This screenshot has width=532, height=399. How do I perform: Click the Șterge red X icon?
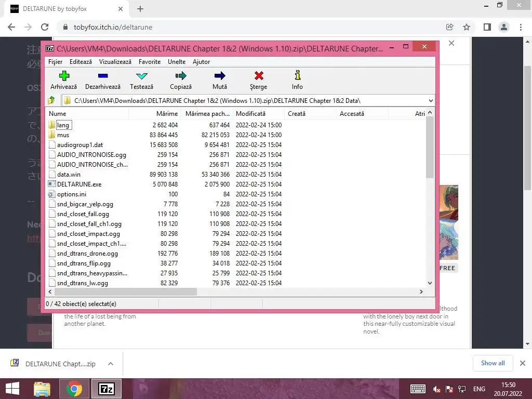point(259,75)
